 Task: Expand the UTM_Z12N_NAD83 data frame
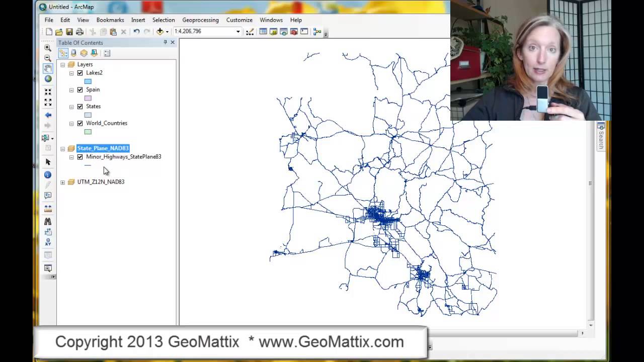(63, 183)
